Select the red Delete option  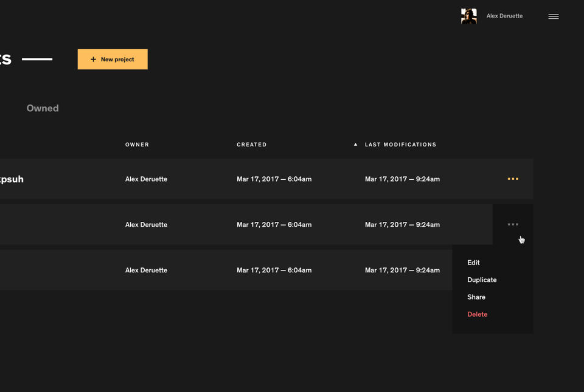click(477, 314)
